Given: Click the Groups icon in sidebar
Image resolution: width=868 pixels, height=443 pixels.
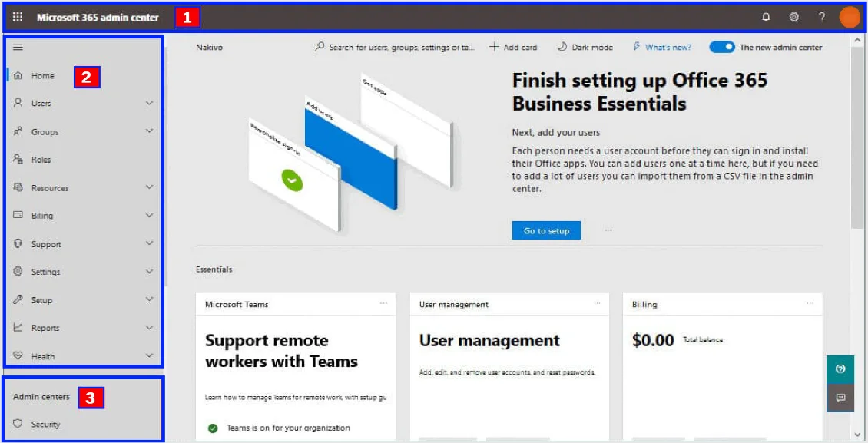Looking at the screenshot, I should point(18,131).
